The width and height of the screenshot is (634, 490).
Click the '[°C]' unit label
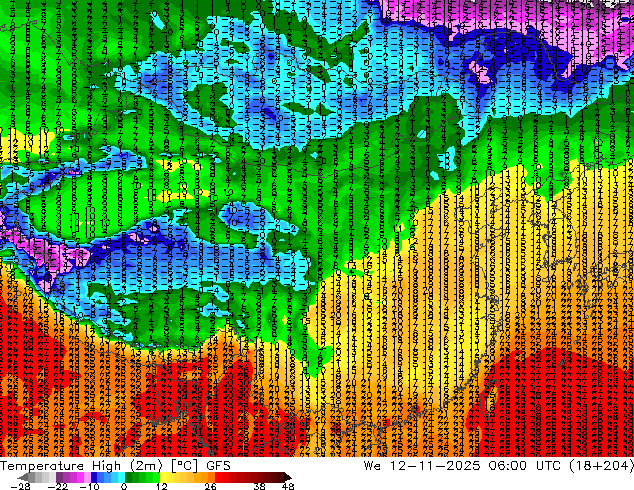184,466
